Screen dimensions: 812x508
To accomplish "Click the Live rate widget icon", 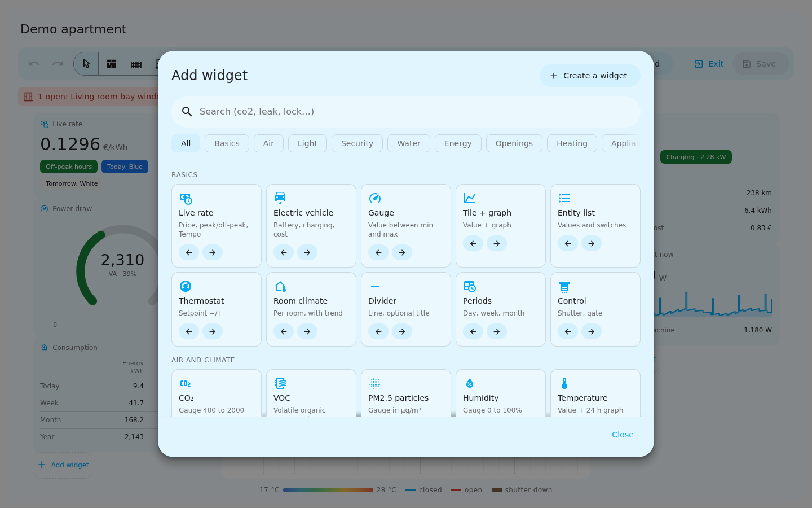I will 186,198.
